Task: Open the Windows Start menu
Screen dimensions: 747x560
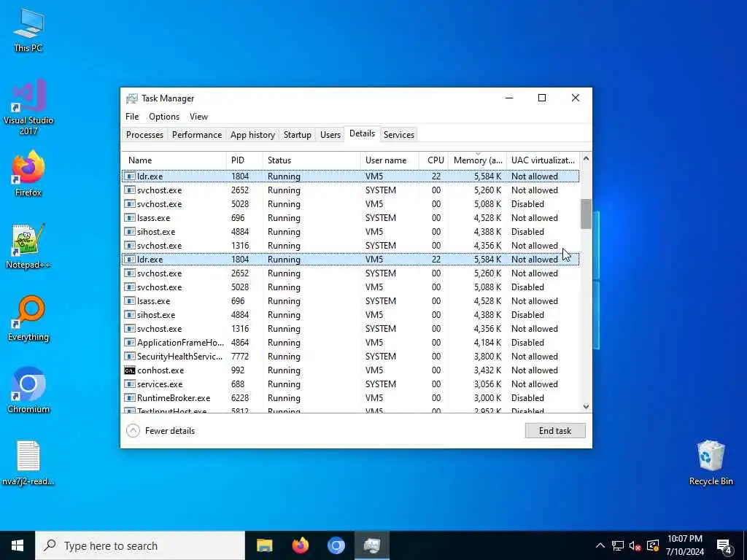Action: point(18,545)
